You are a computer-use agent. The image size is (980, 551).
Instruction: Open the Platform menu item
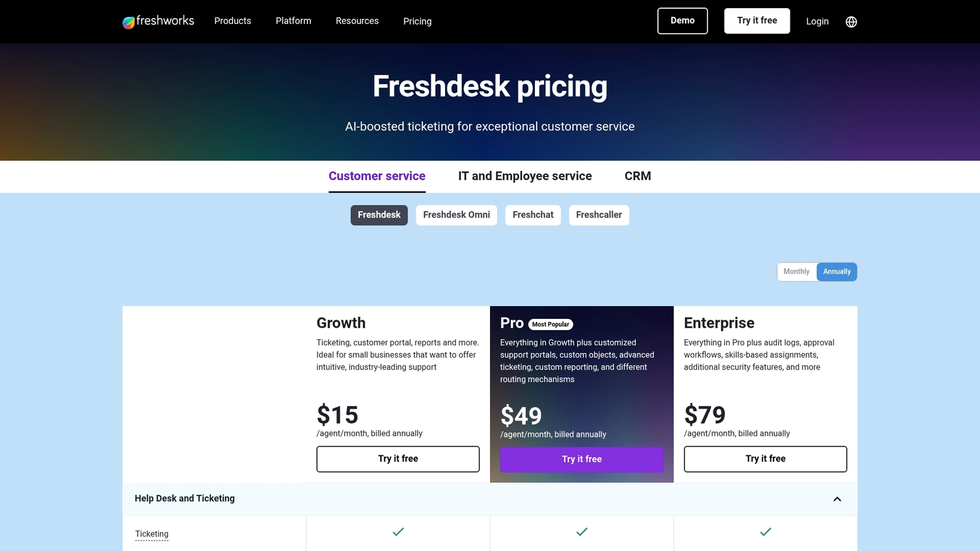[x=293, y=21]
